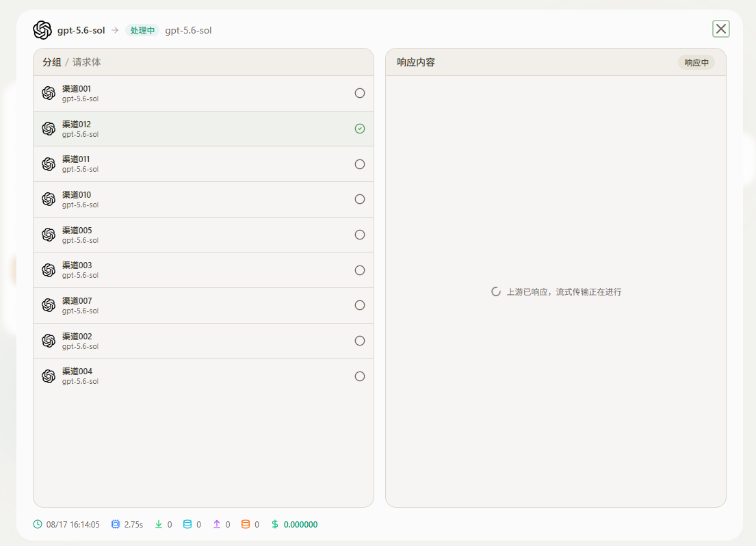Image resolution: width=756 pixels, height=546 pixels.
Task: Click the timestamp 08/17 16:14:05
Action: (73, 524)
